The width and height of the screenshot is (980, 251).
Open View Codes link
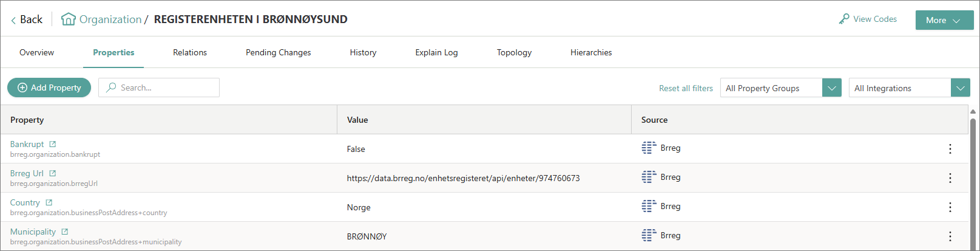tap(868, 19)
